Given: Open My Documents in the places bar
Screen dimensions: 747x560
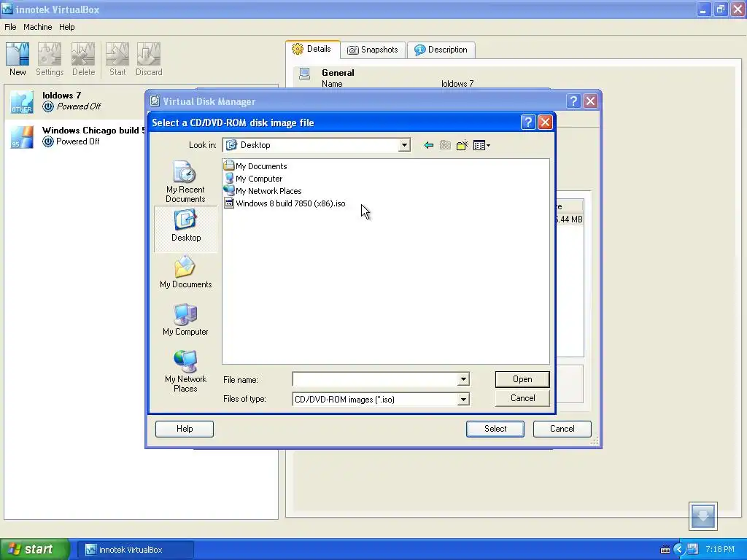Looking at the screenshot, I should coord(186,272).
